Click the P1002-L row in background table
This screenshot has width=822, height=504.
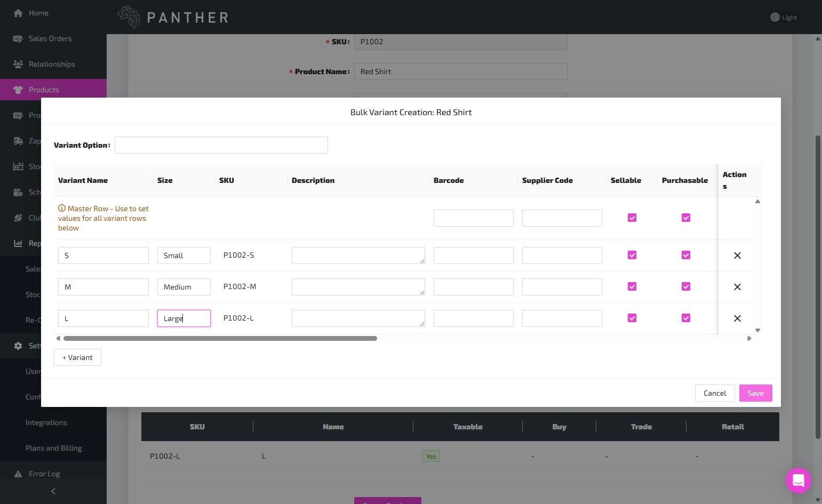(x=460, y=456)
